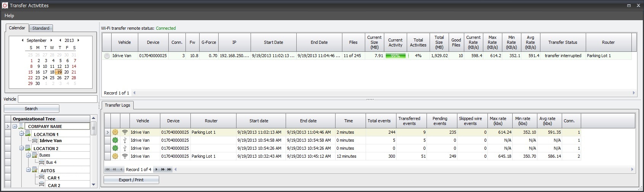
Task: Click the building icon beside COMPANY NAME
Action: [x=21, y=126]
